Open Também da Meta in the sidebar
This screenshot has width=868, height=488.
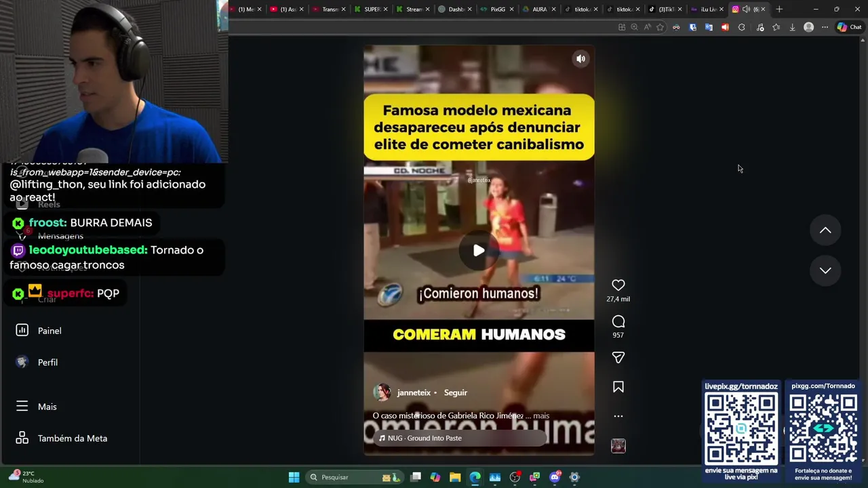coord(72,439)
